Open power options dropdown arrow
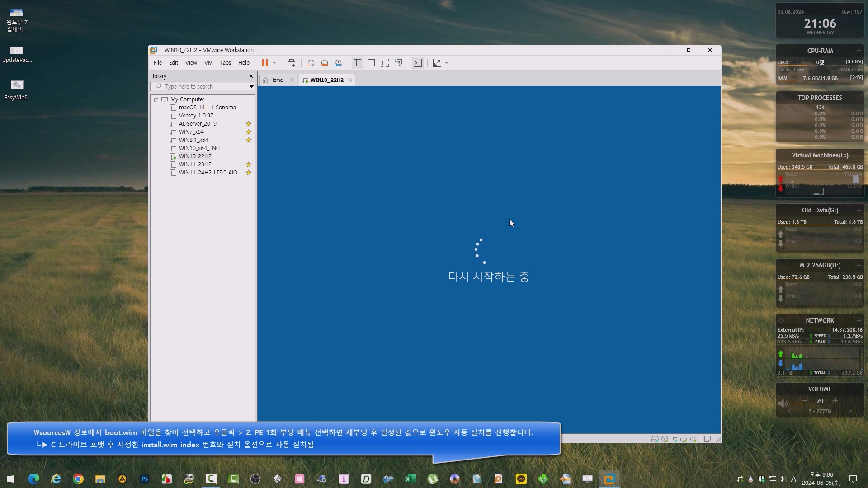The width and height of the screenshot is (868, 488). point(274,63)
